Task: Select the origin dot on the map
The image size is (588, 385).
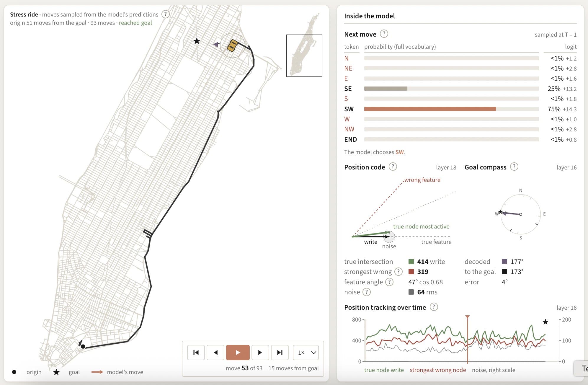Action: click(83, 347)
